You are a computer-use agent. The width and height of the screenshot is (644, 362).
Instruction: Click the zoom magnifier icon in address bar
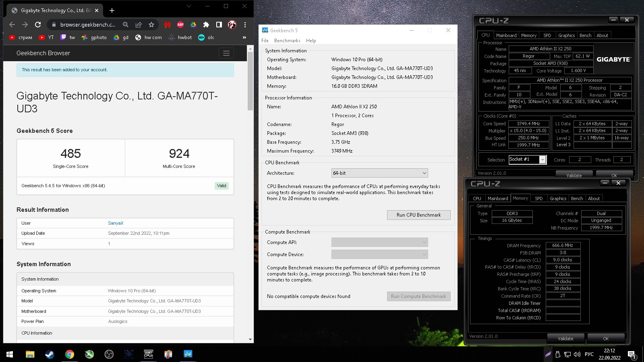click(126, 25)
